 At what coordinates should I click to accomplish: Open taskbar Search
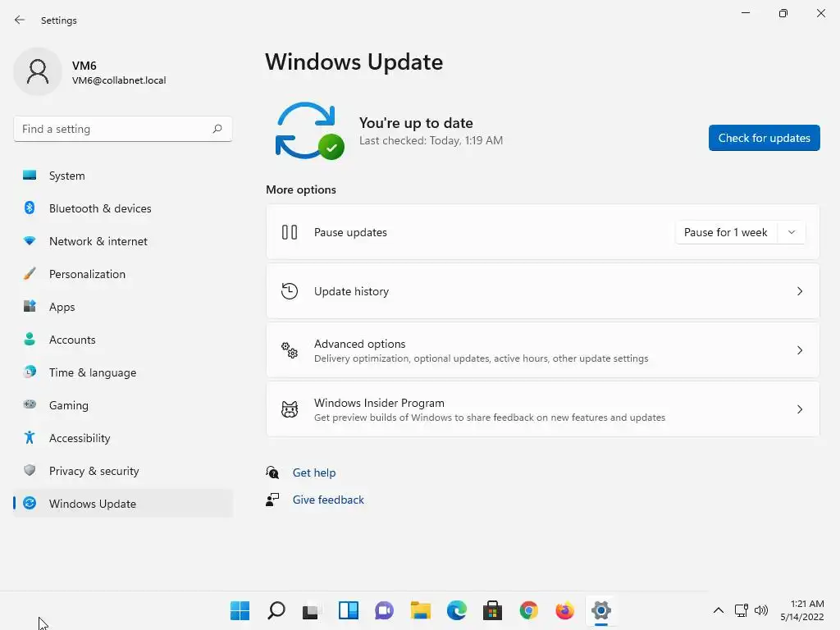pyautogui.click(x=276, y=610)
